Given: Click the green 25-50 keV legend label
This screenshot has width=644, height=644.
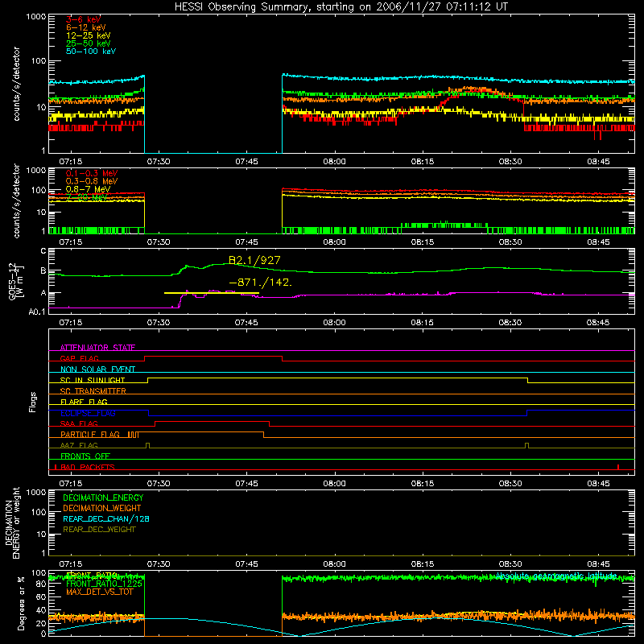Looking at the screenshot, I should coord(89,43).
